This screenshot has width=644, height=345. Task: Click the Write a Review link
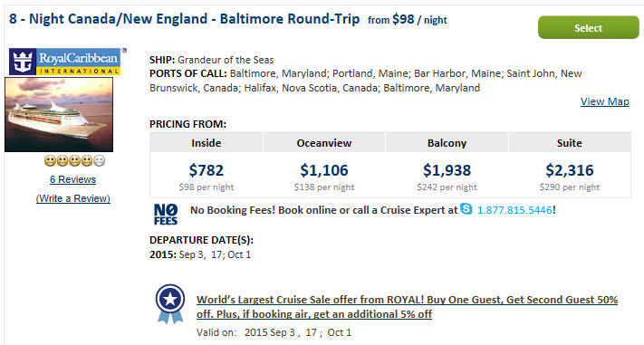click(73, 198)
